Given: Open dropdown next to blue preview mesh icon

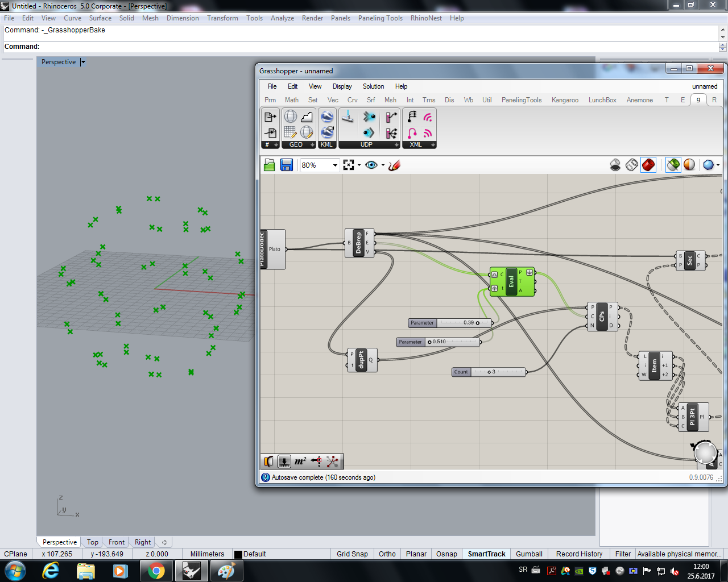Looking at the screenshot, I should (x=718, y=165).
